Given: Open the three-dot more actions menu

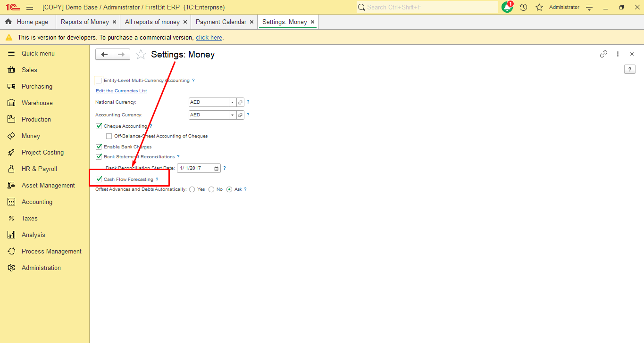Looking at the screenshot, I should coord(618,54).
